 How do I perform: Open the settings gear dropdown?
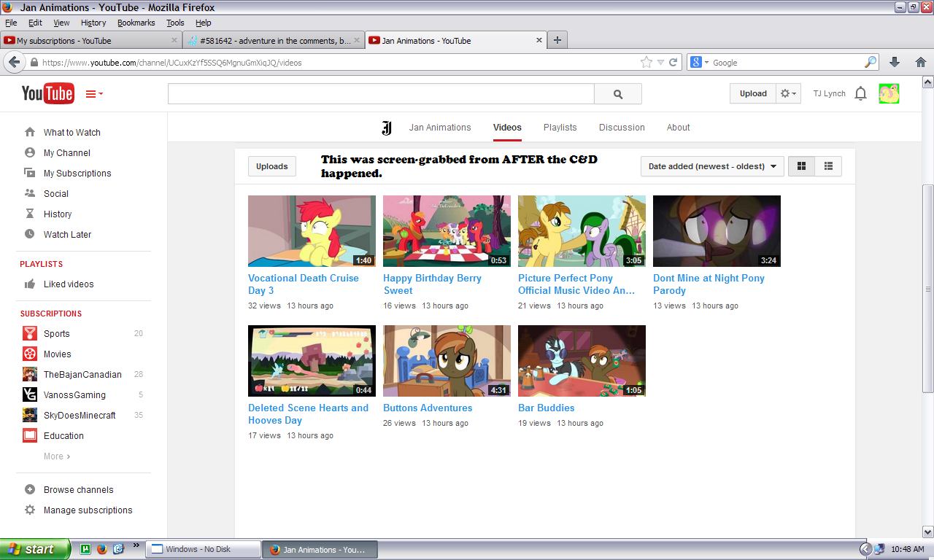pos(789,93)
